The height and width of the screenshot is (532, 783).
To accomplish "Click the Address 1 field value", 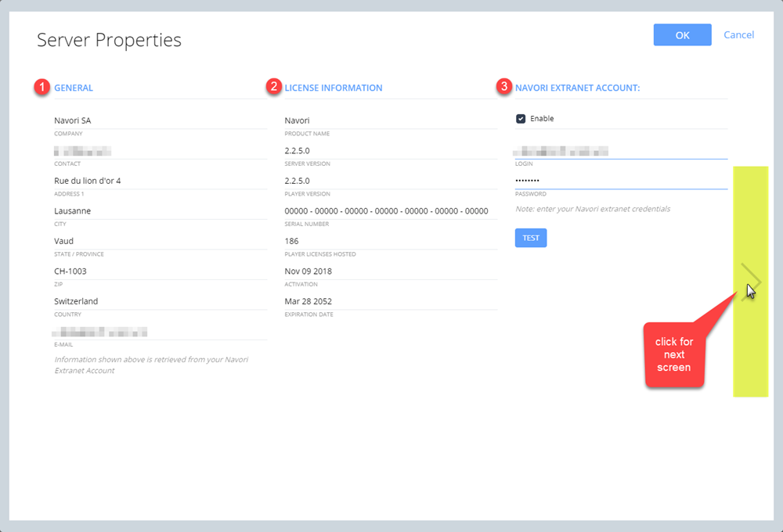I will coord(160,181).
